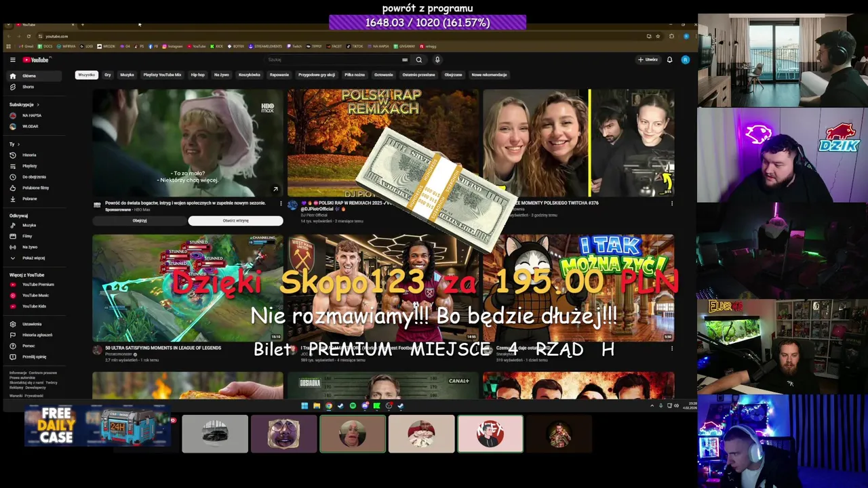Show hidden system tray icons
The width and height of the screenshot is (868, 488).
click(652, 406)
